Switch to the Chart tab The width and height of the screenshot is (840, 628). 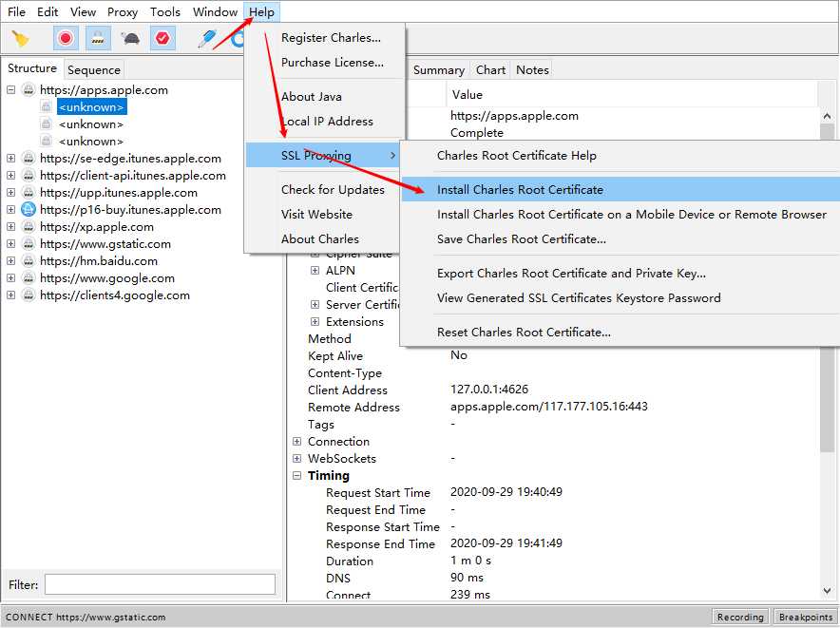(x=490, y=70)
